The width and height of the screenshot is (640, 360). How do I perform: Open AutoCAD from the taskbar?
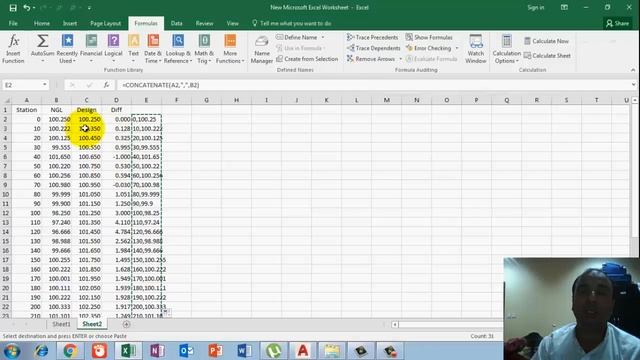coord(302,351)
